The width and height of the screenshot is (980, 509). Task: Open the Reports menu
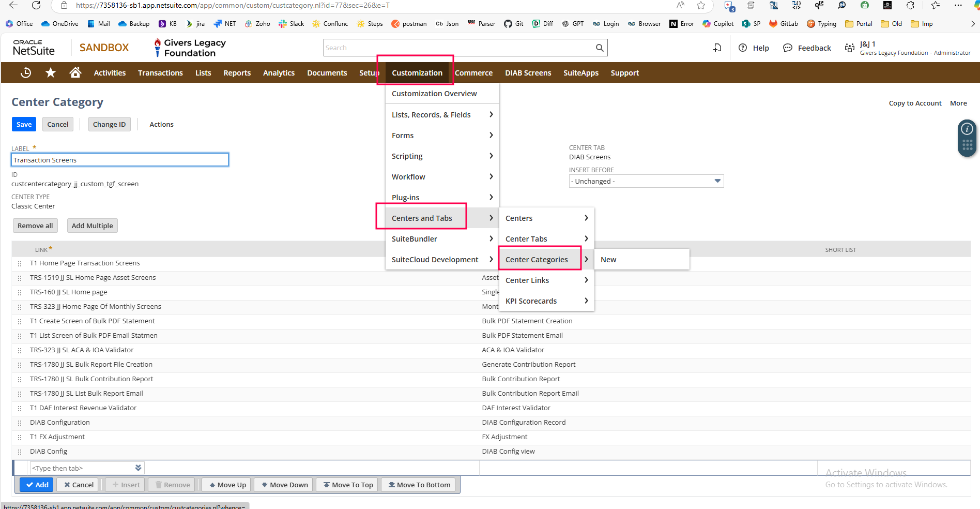coord(237,73)
